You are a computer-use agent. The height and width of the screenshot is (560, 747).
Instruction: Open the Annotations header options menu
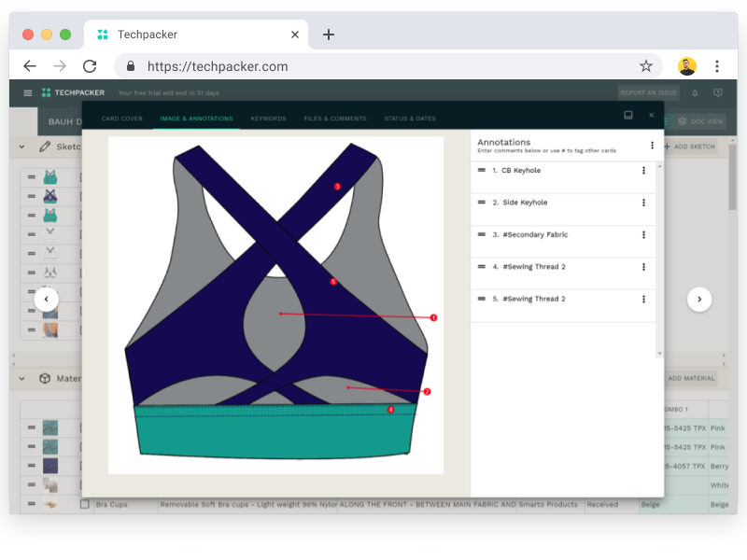coord(652,146)
